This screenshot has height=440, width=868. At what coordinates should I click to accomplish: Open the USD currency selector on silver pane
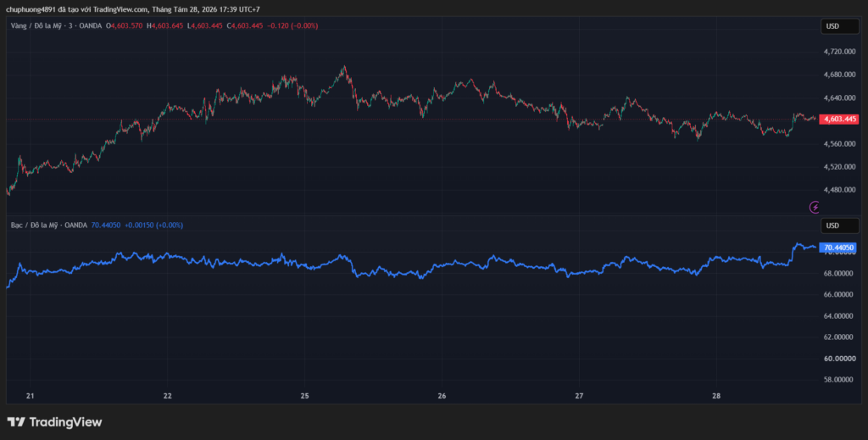click(839, 226)
